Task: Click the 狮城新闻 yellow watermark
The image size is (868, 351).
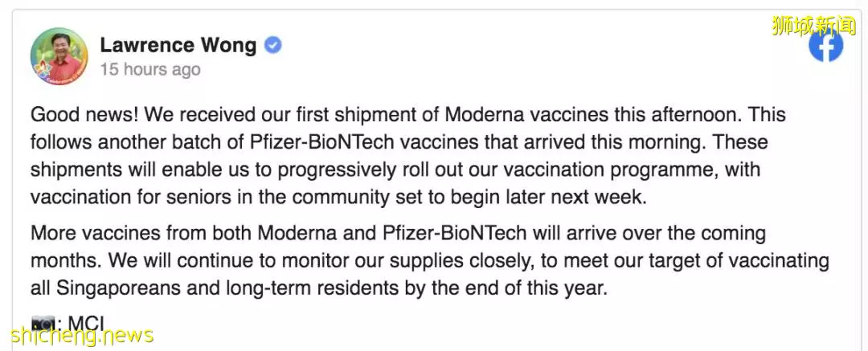Action: 813,26
